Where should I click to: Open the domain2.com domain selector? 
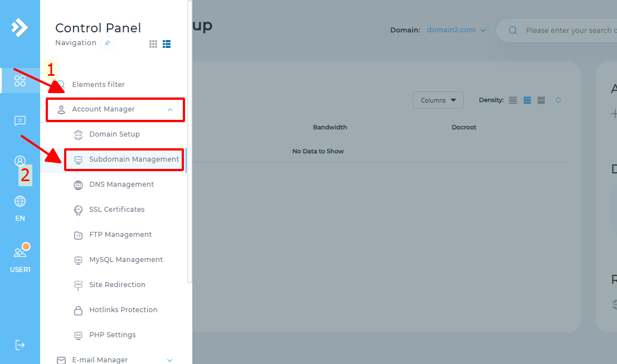(456, 30)
